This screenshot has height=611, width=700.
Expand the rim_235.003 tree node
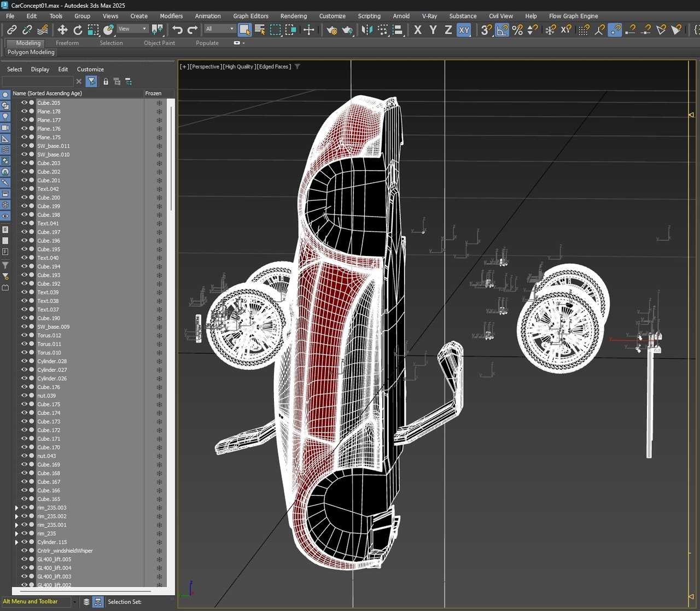pos(16,508)
